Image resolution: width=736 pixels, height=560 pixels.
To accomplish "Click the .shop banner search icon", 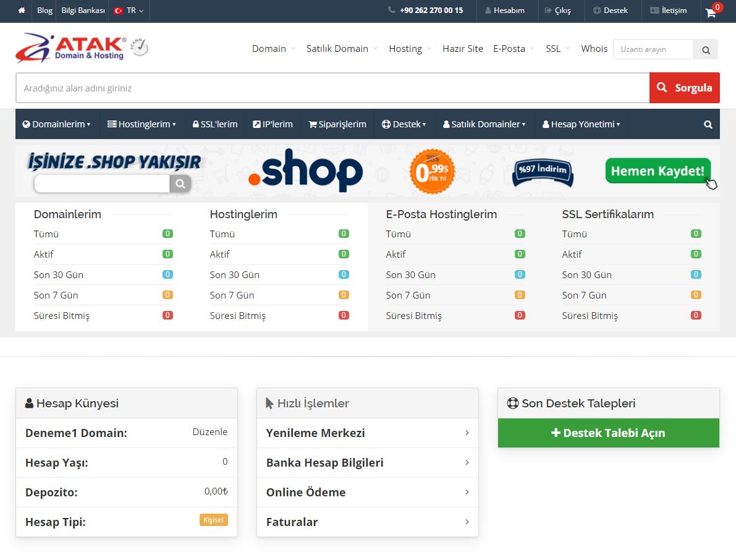I will pos(180,184).
